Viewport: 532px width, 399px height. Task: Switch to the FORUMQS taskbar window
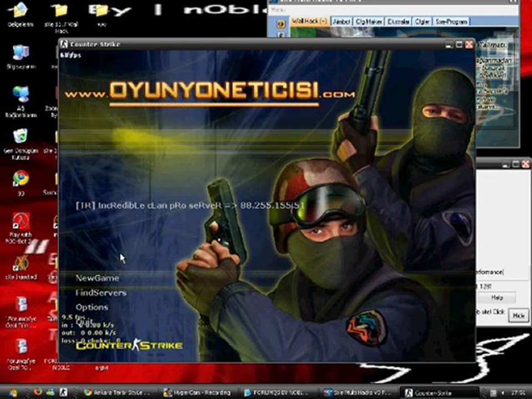click(277, 392)
